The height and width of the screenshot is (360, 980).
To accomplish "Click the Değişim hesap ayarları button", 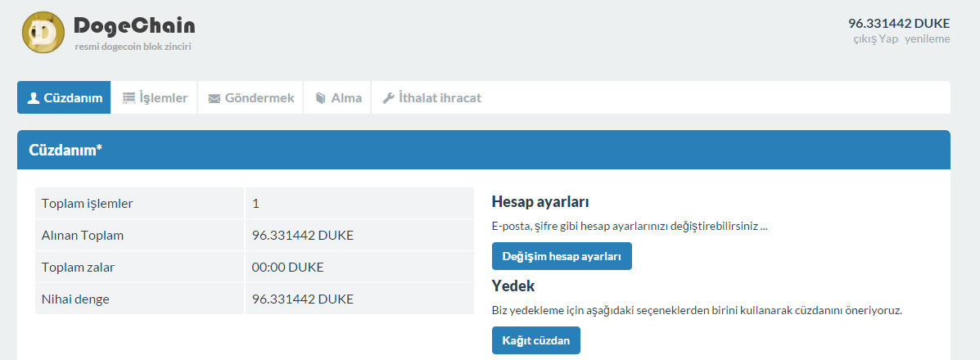I will click(562, 256).
